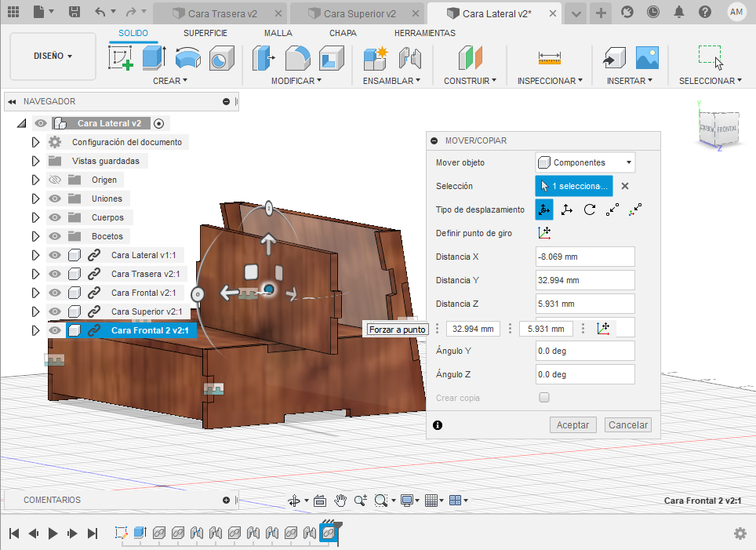Select the Extrude tool in toolbar
Viewport: 756px width, 550px height.
(x=154, y=59)
